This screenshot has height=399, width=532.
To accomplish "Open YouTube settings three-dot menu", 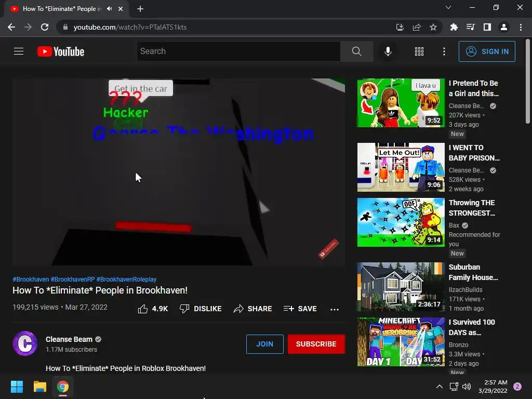I will (444, 51).
